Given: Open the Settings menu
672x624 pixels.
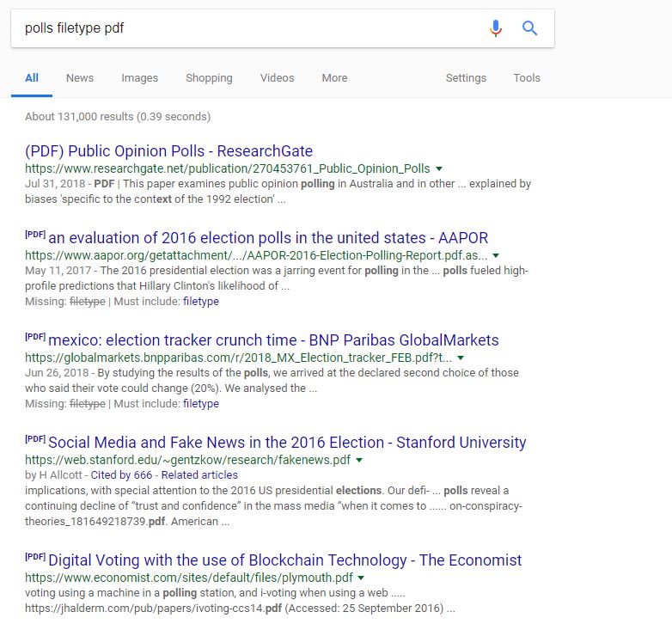Looking at the screenshot, I should pyautogui.click(x=466, y=78).
